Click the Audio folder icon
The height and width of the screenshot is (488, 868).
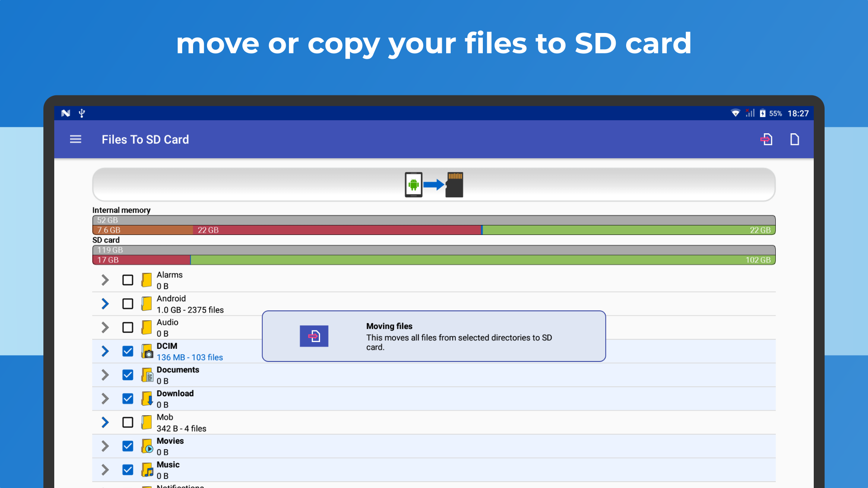click(x=146, y=327)
